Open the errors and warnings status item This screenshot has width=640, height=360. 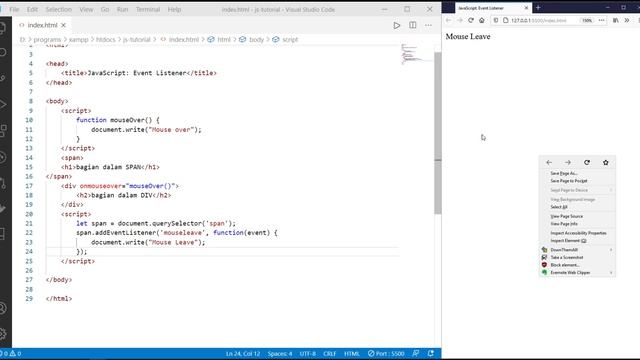pos(11,353)
